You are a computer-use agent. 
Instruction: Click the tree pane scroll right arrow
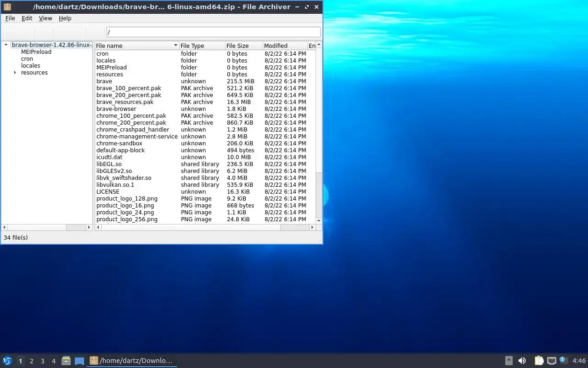[x=89, y=227]
